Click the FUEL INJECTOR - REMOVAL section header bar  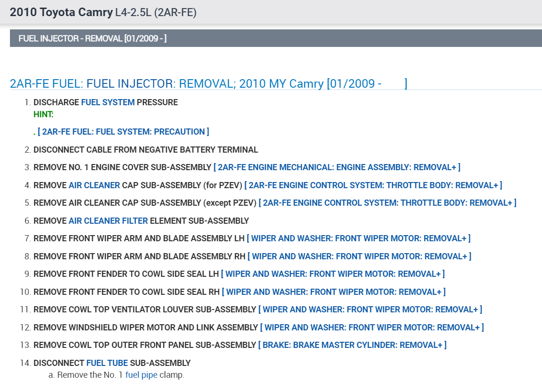click(275, 38)
